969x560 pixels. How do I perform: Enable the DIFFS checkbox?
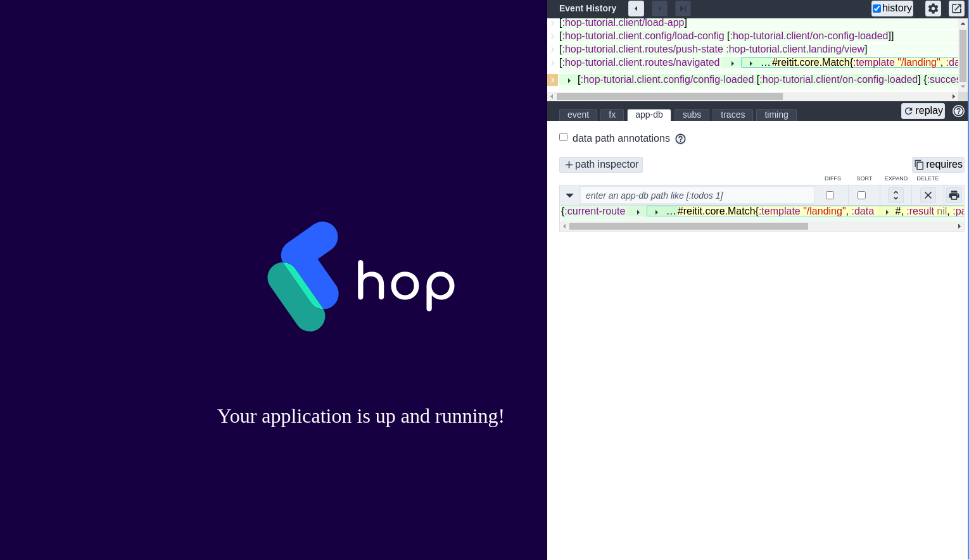830,195
